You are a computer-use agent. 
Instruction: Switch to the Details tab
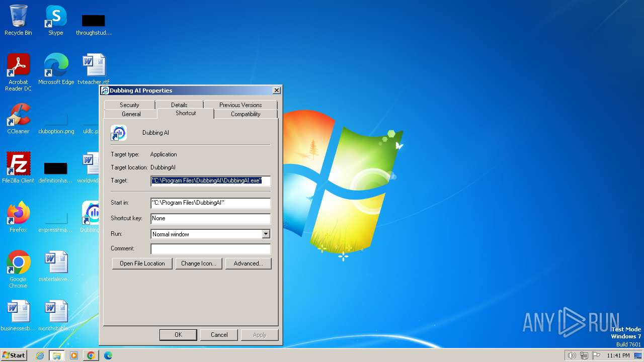point(179,105)
